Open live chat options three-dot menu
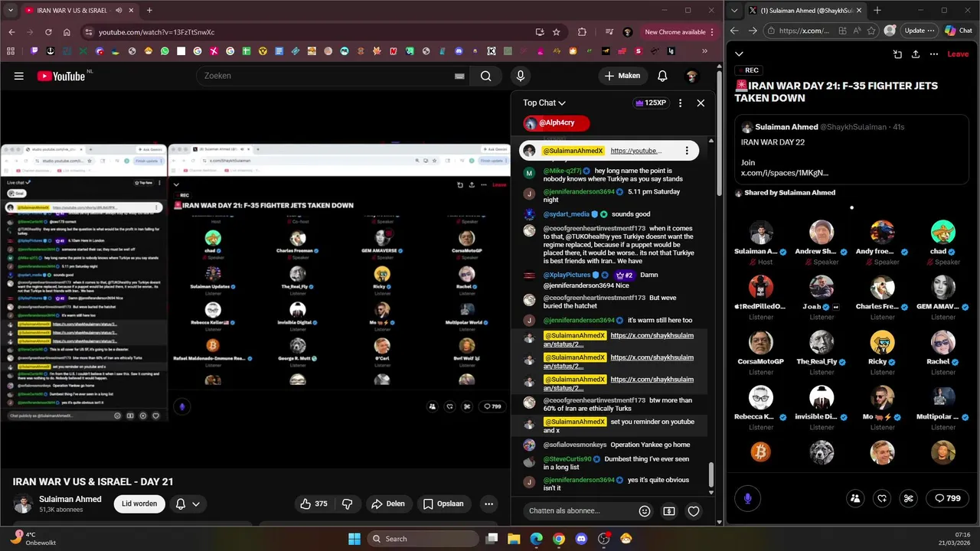This screenshot has width=980, height=551. [680, 103]
